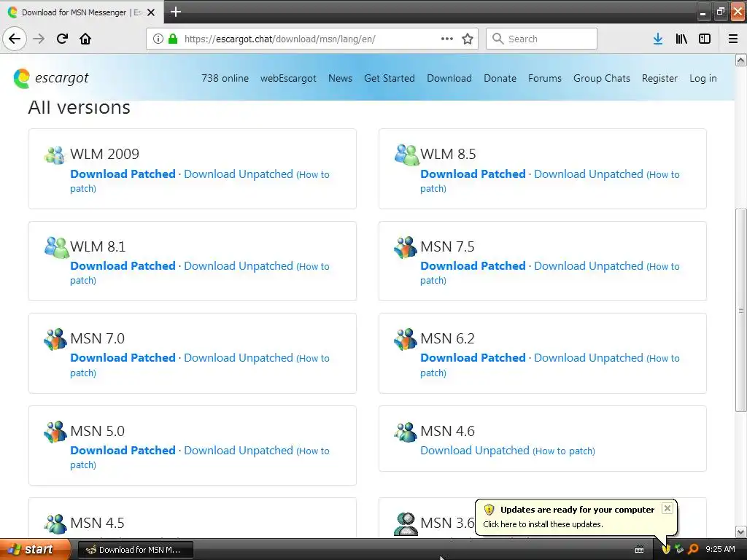Open the Windows Start menu
Screen dimensions: 747x560
[35, 549]
